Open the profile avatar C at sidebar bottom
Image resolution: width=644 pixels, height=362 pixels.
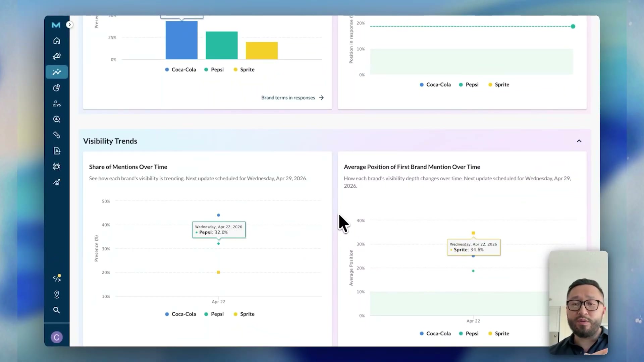coord(56,337)
